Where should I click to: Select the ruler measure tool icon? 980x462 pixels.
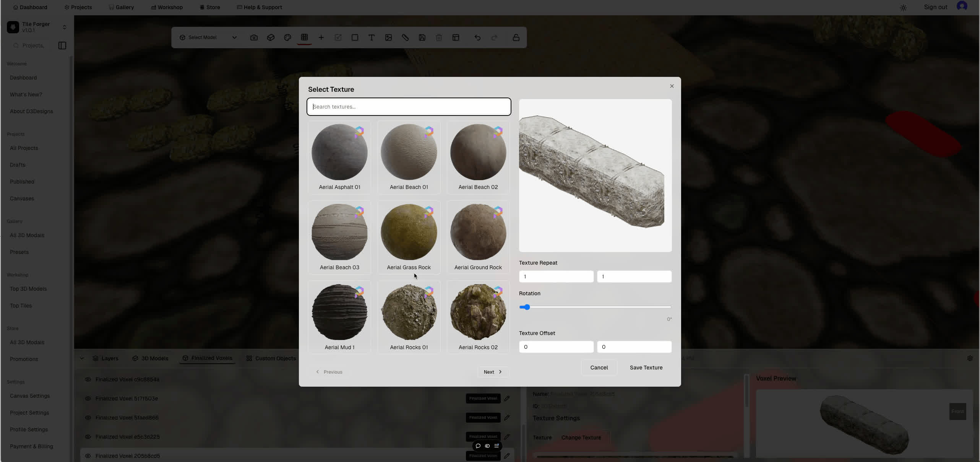click(405, 37)
